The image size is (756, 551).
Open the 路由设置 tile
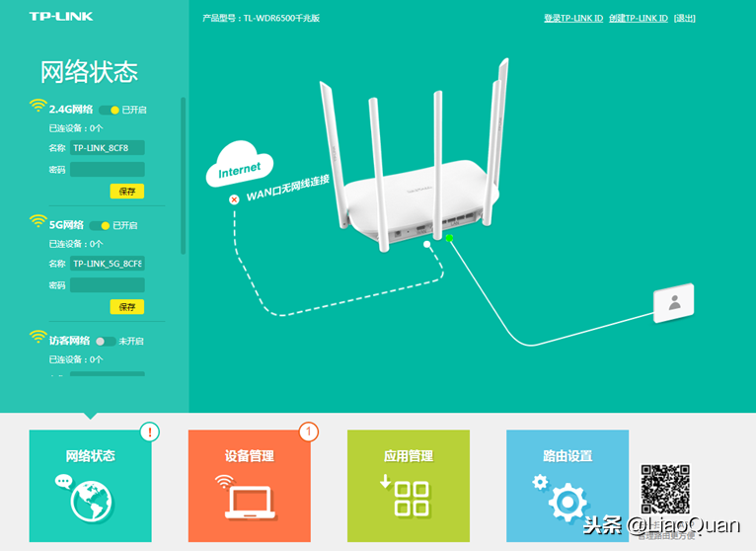point(567,486)
